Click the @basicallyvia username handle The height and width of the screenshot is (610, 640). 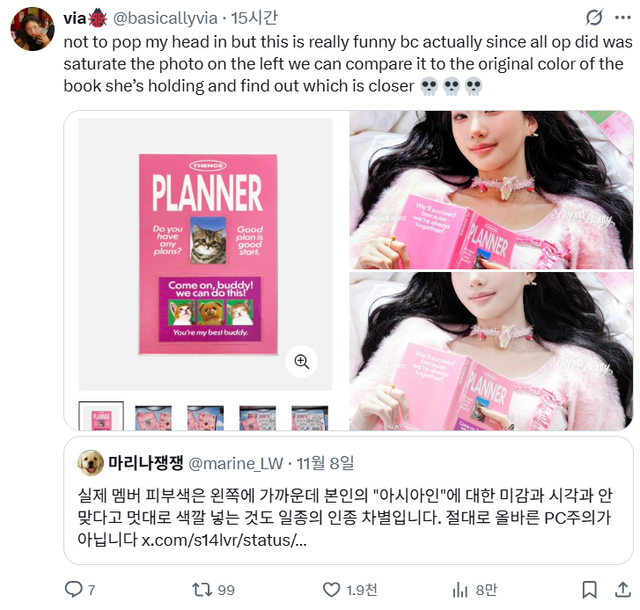[x=165, y=18]
